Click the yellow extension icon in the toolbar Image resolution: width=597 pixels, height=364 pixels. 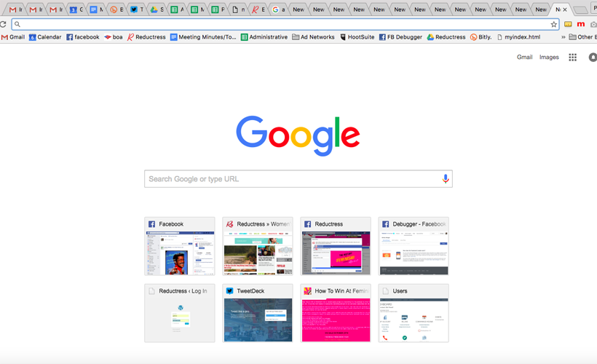tap(568, 24)
